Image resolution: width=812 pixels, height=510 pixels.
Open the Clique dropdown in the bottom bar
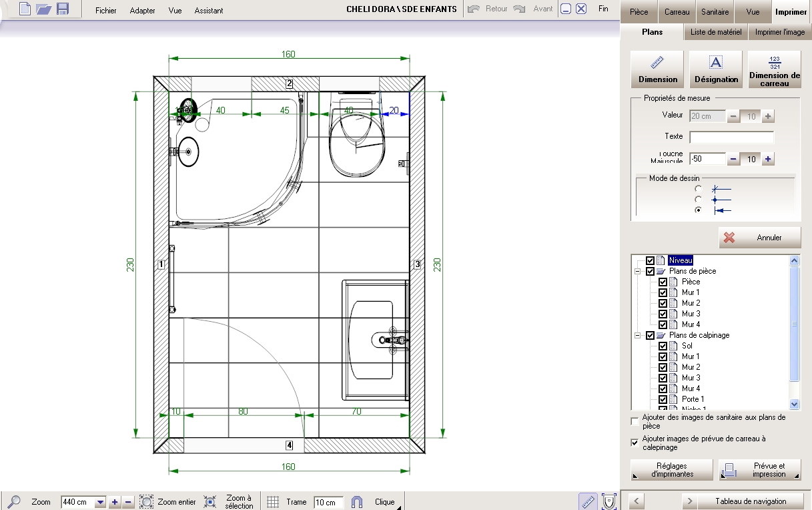tap(387, 502)
